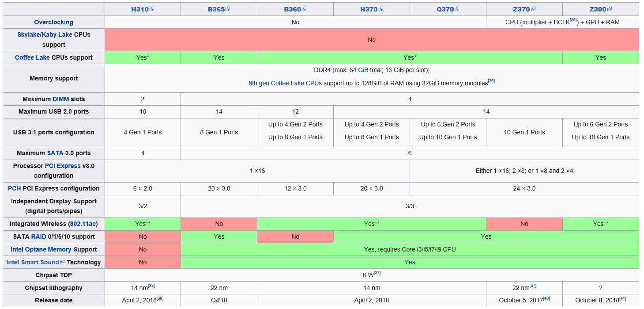Select the '6 × 2.0' cell
644x309 pixels.
(x=143, y=188)
